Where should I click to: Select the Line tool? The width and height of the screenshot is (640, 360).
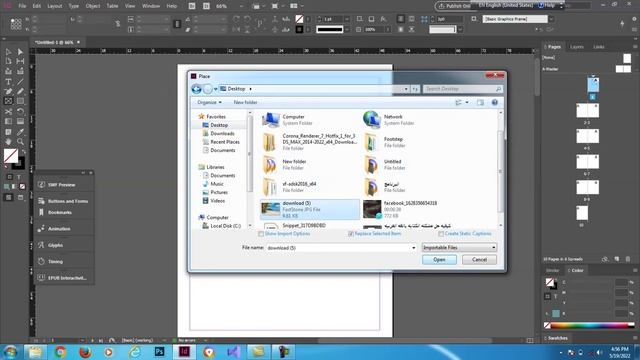[x=20, y=82]
